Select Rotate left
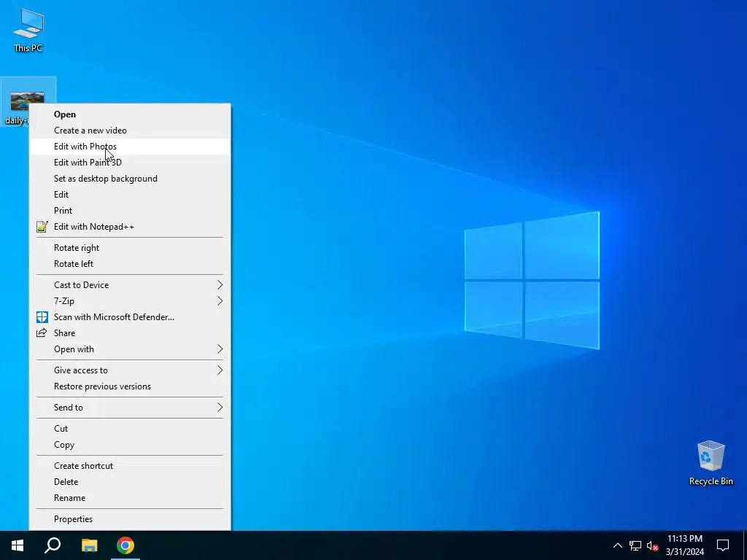This screenshot has height=560, width=747. pyautogui.click(x=130, y=264)
